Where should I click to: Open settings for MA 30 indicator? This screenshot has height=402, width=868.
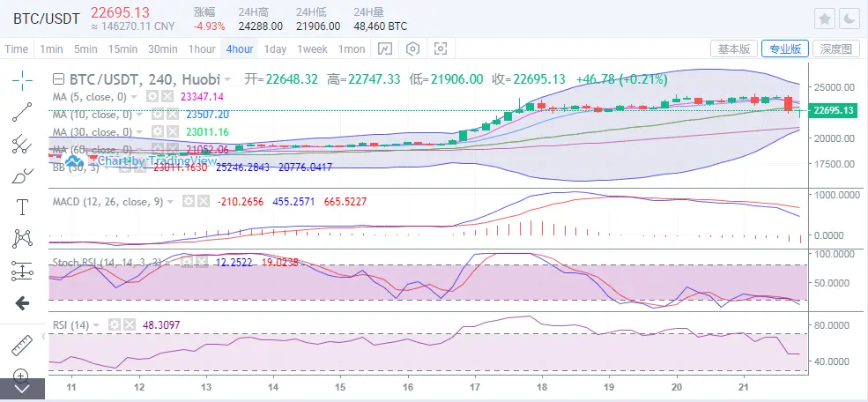tap(158, 131)
